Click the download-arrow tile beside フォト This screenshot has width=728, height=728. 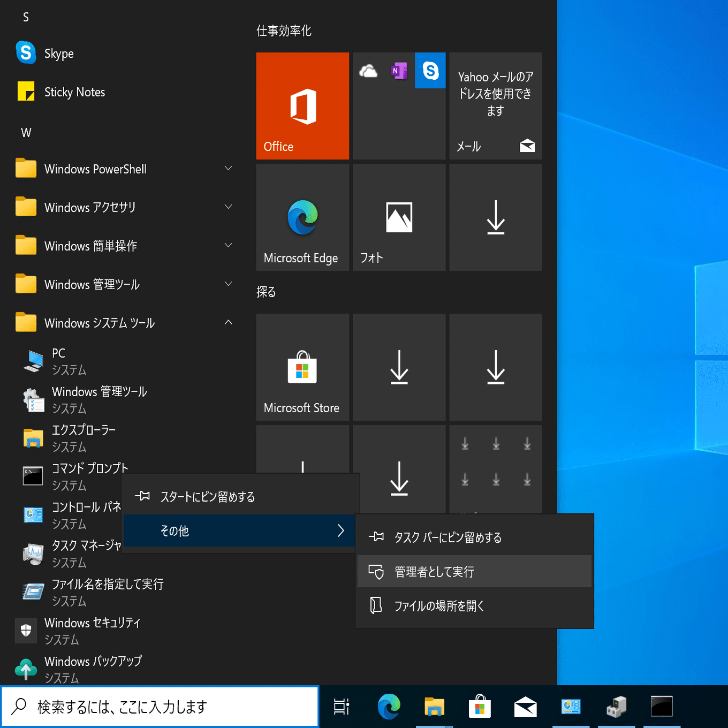tap(496, 217)
